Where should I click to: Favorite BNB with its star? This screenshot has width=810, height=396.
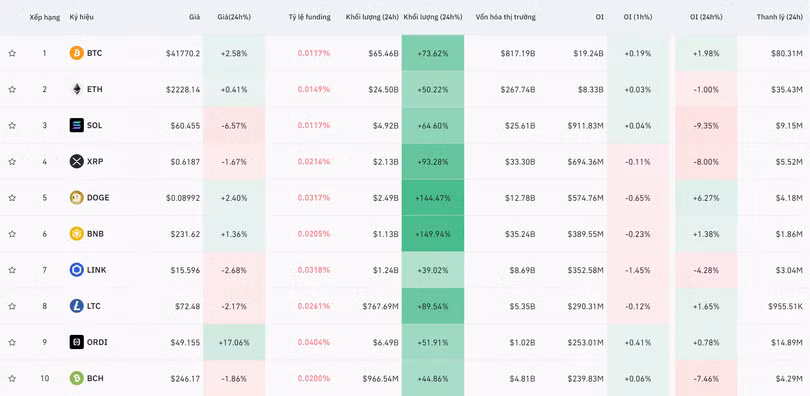pos(12,233)
